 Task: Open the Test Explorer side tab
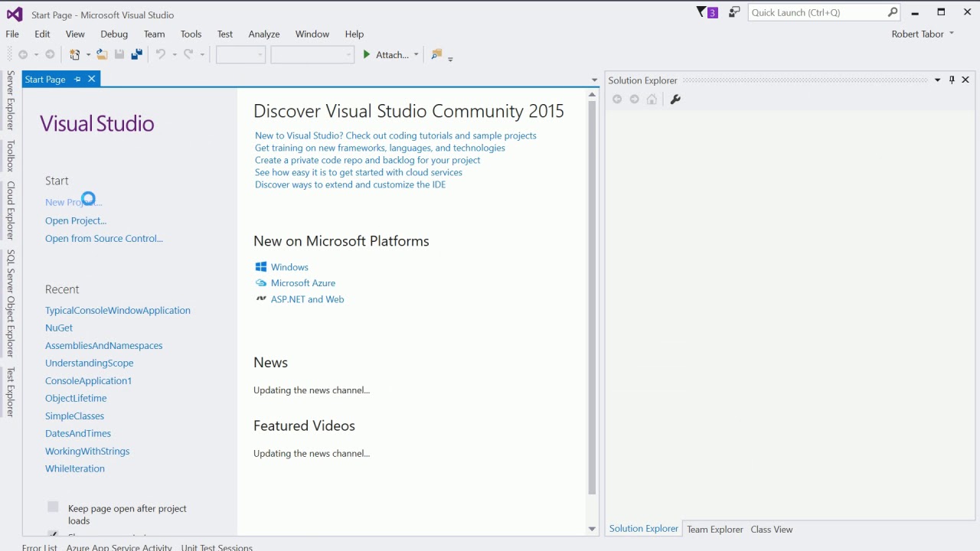point(11,392)
